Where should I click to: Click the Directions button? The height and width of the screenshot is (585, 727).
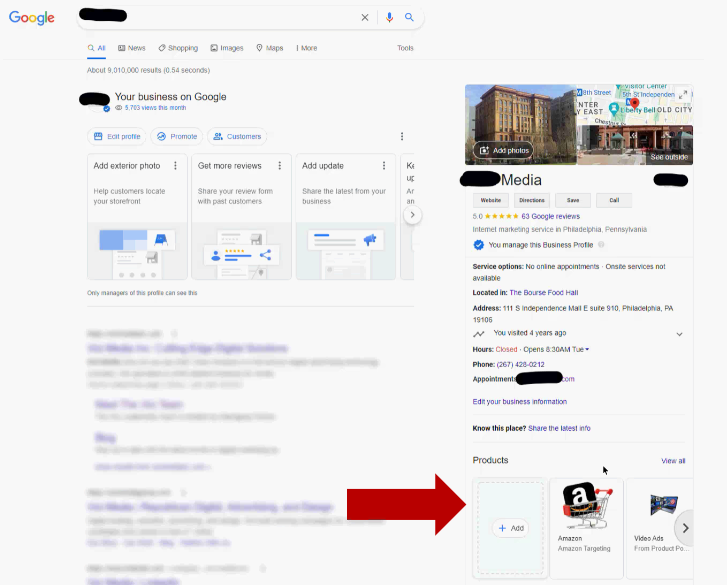pos(532,200)
